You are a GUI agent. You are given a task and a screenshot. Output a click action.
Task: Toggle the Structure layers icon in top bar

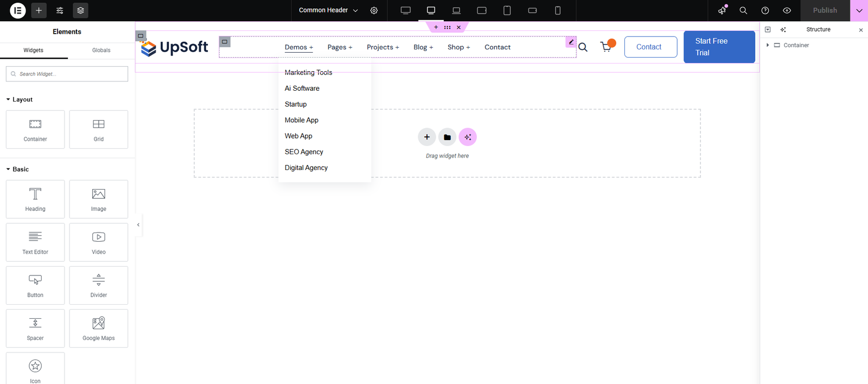click(80, 10)
